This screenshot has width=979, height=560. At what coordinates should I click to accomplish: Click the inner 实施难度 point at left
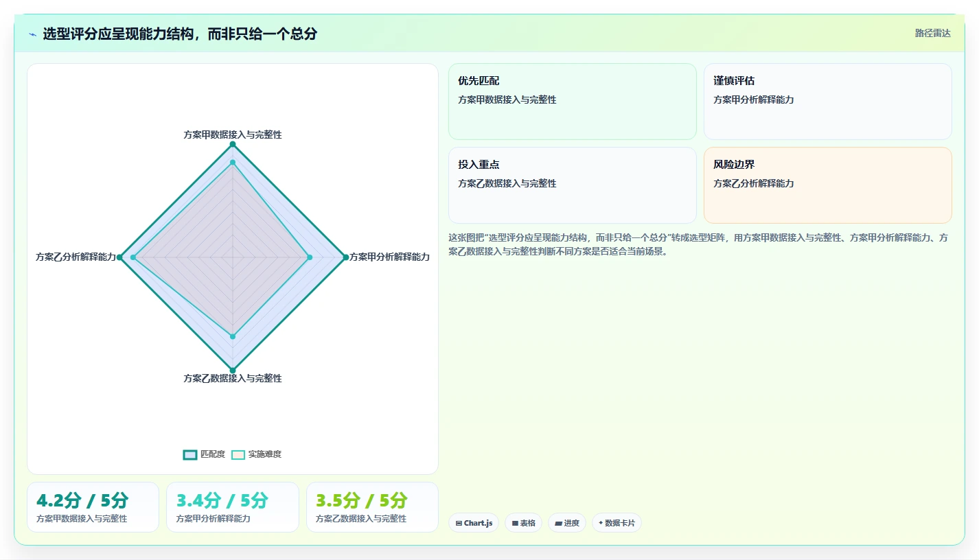[134, 257]
